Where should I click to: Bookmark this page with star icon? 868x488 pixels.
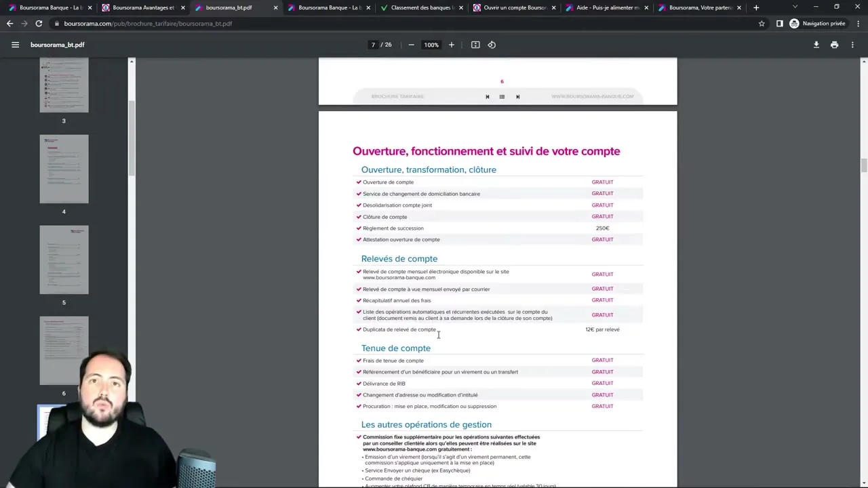(762, 23)
